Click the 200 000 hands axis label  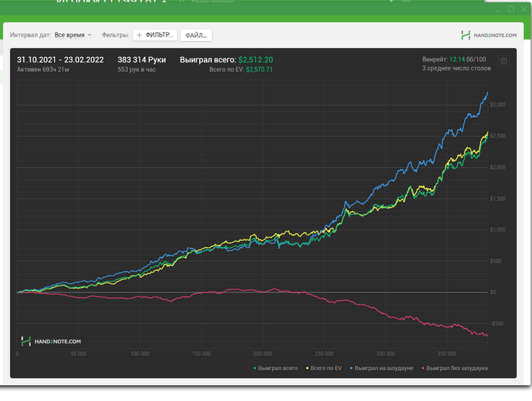coord(263,354)
